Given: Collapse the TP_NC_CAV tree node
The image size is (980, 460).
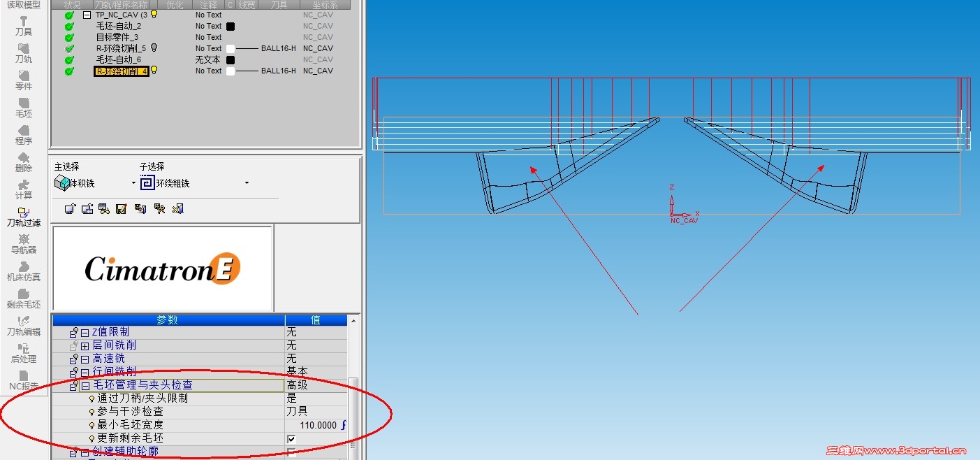Looking at the screenshot, I should pos(87,15).
